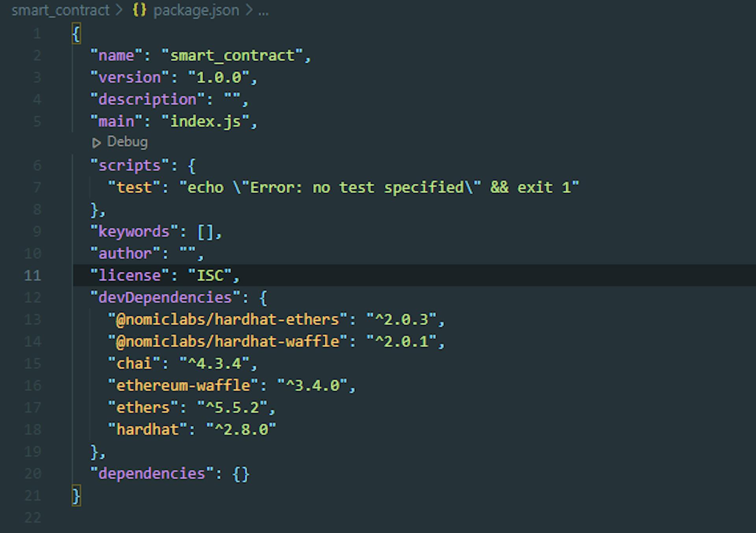The image size is (756, 533).
Task: Open the smart_contract breadcrumb folder
Action: click(60, 10)
